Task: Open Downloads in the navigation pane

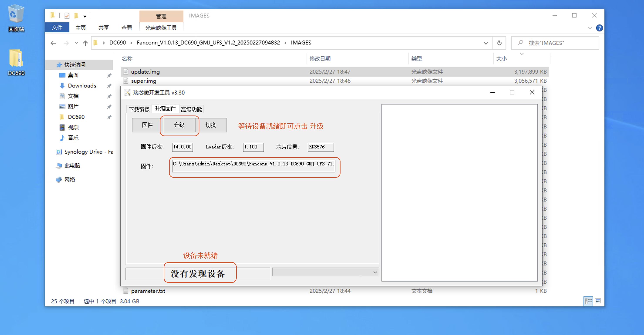Action: 82,86
